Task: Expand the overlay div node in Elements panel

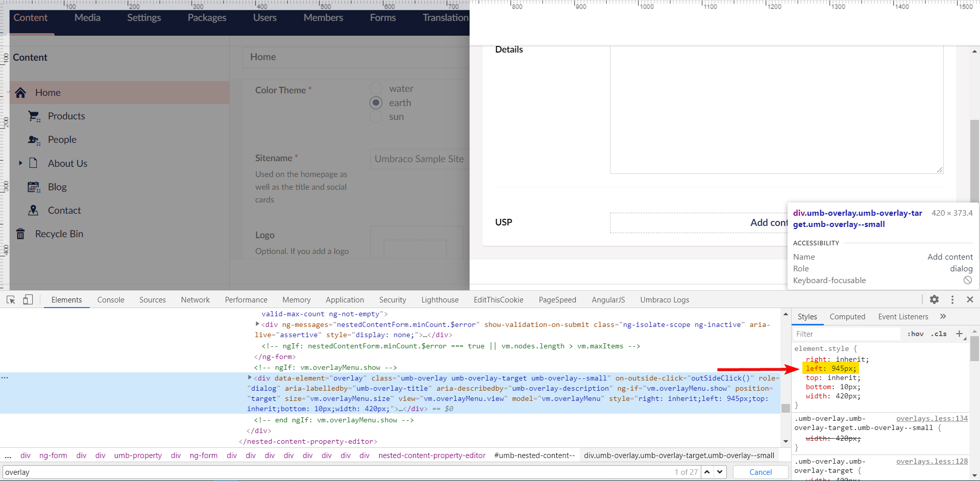Action: click(250, 378)
